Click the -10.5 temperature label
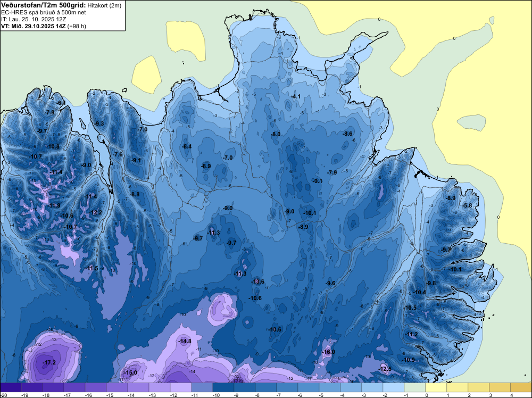The height and width of the screenshot is (398, 532). [x=410, y=308]
